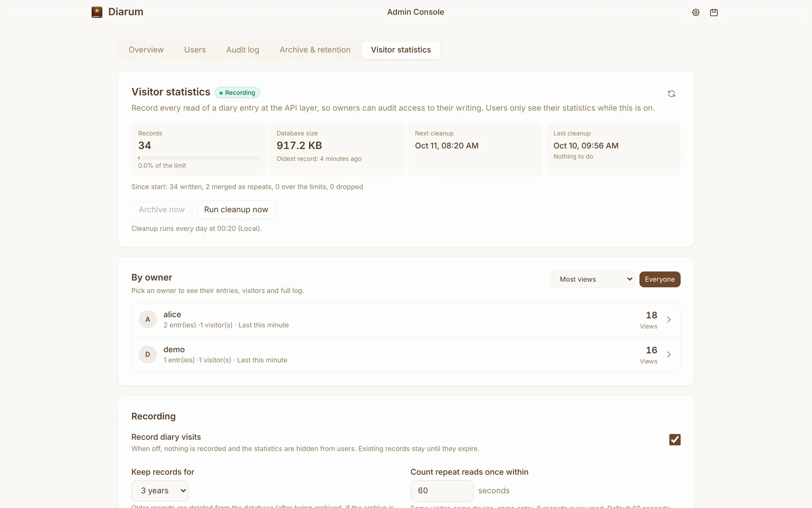Click Last cleanup Oct 10, 09:56 AM
Screen dimensions: 812x508
586,146
